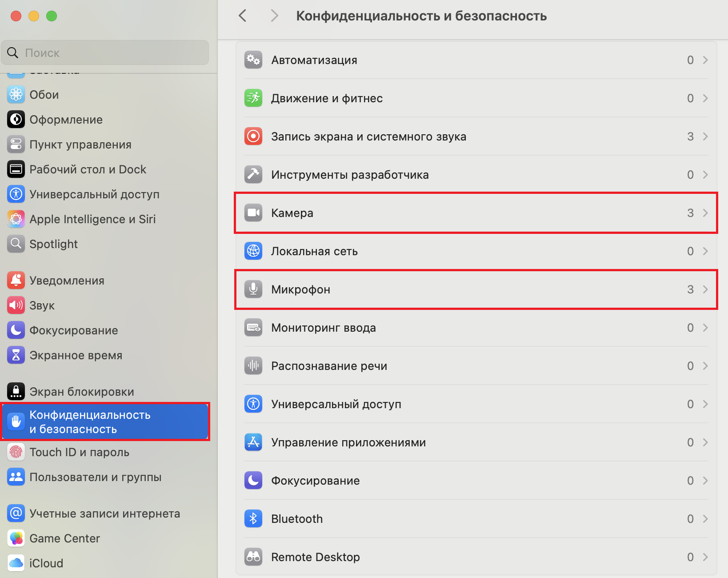This screenshot has width=728, height=578.
Task: Click the Локальная сеть globe icon
Action: pyautogui.click(x=253, y=251)
